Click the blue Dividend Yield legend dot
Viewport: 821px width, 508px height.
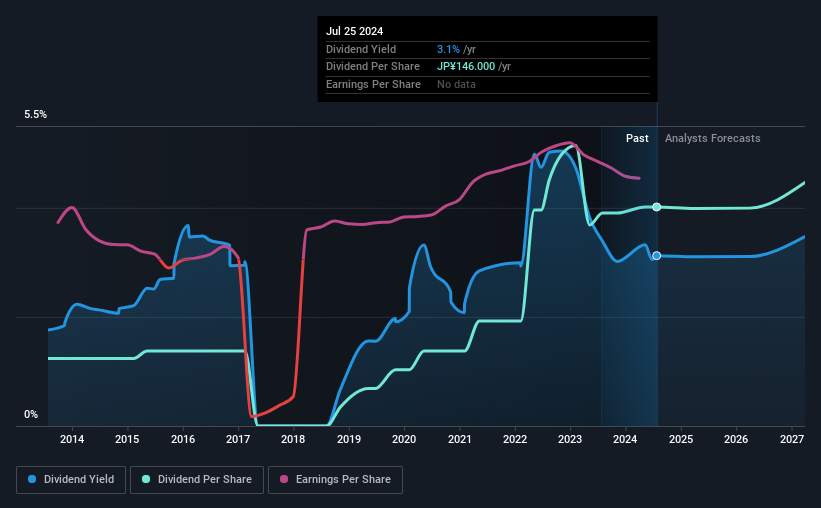(32, 479)
